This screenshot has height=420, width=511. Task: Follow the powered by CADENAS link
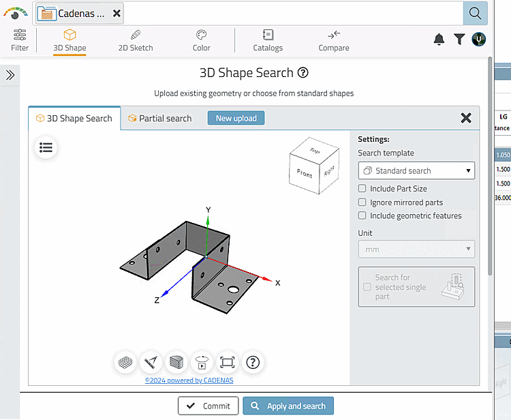[189, 380]
